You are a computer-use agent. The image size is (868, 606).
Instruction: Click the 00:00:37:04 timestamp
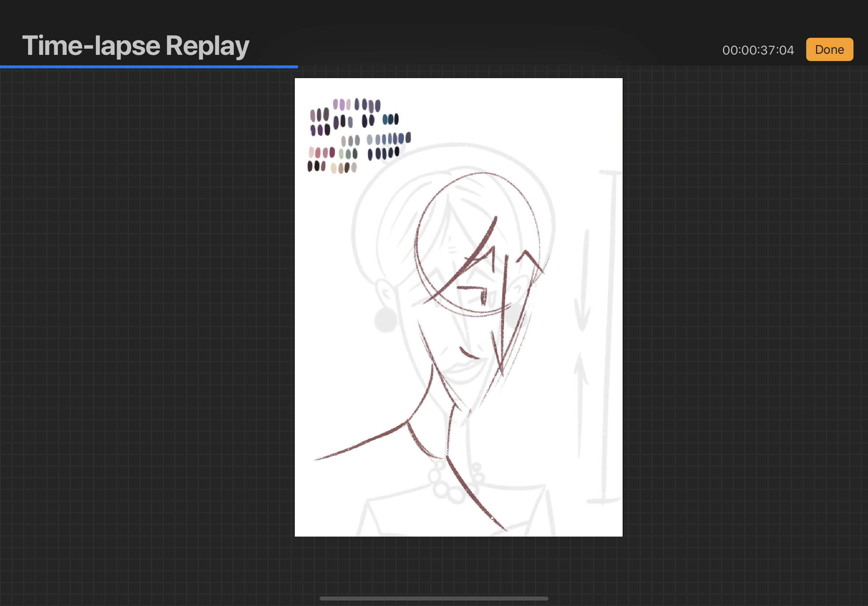[x=758, y=50]
